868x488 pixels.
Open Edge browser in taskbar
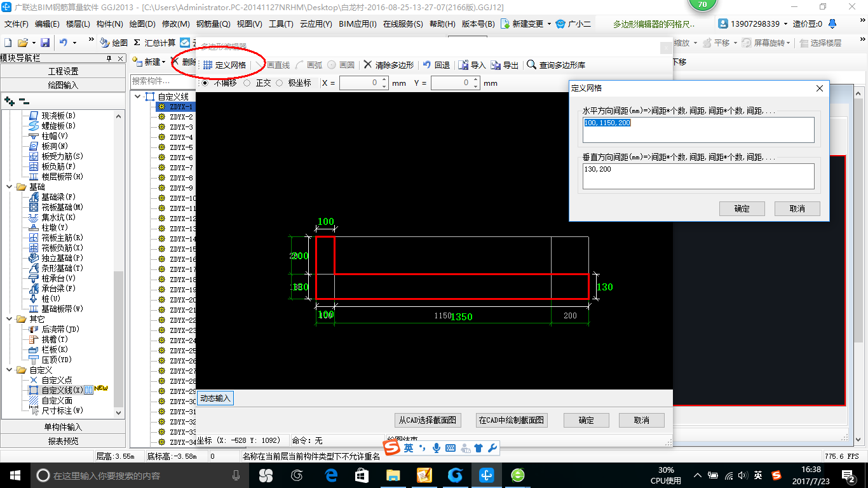[x=330, y=475]
